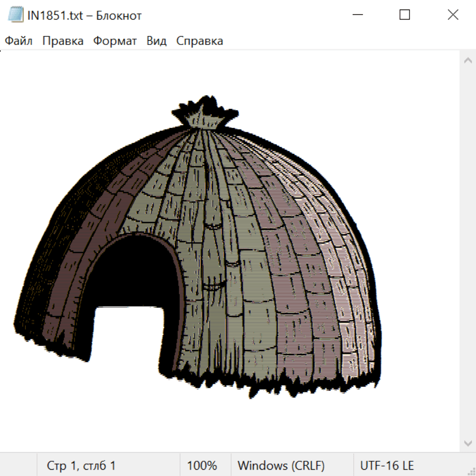This screenshot has height=476, width=476.
Task: Close the IN1851.txt Notepad window
Action: [453, 15]
